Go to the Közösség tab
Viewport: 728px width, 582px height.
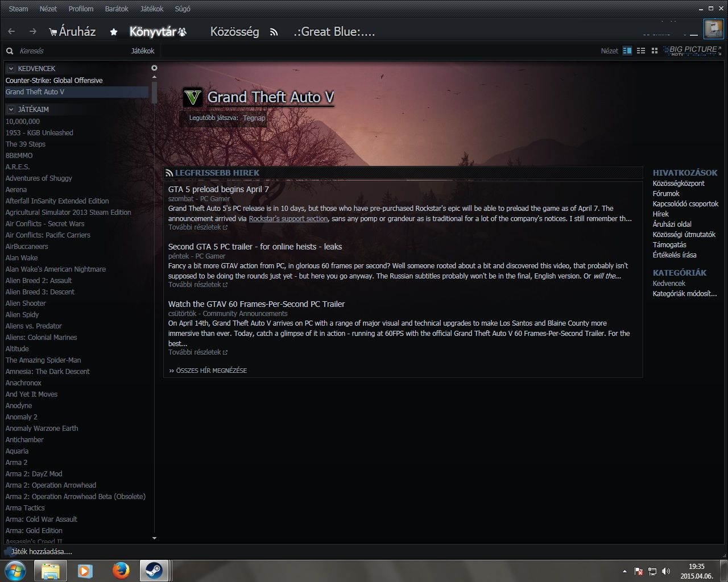click(234, 32)
